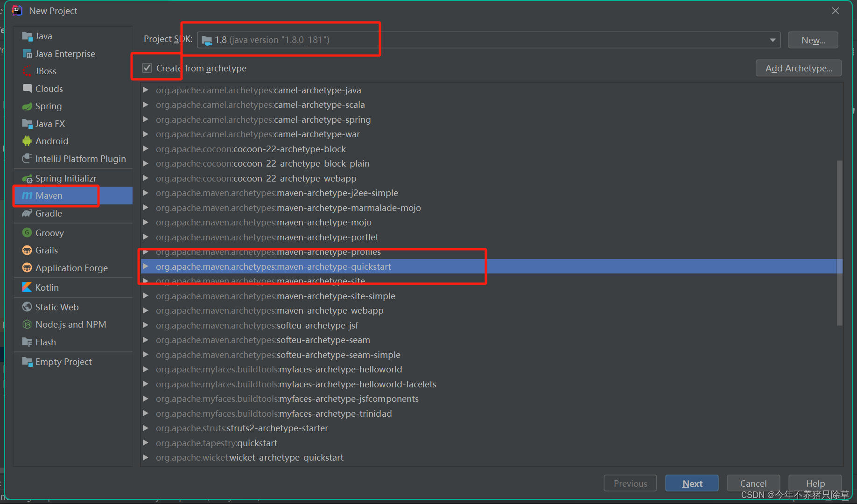Expand maven-archetype-quickstart entry
This screenshot has height=504, width=857.
tap(146, 266)
